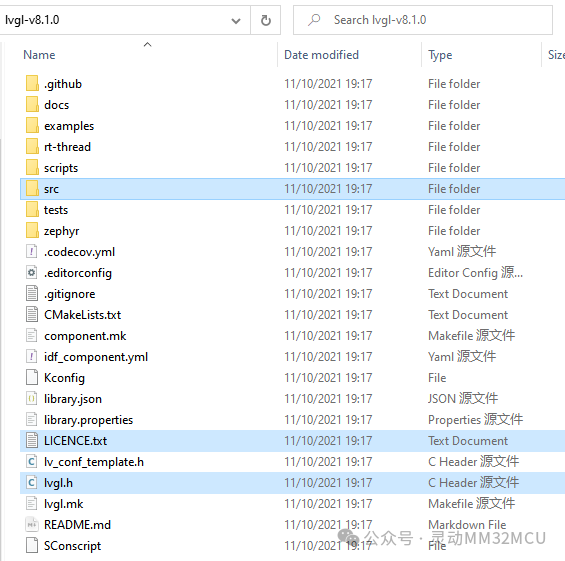Image resolution: width=565 pixels, height=561 pixels.
Task: Select the LICENCE.txt file name
Action: 75,441
